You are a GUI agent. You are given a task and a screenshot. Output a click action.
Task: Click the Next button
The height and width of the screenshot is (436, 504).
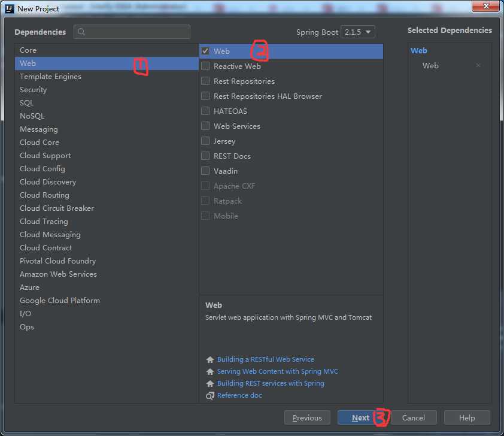pyautogui.click(x=360, y=417)
